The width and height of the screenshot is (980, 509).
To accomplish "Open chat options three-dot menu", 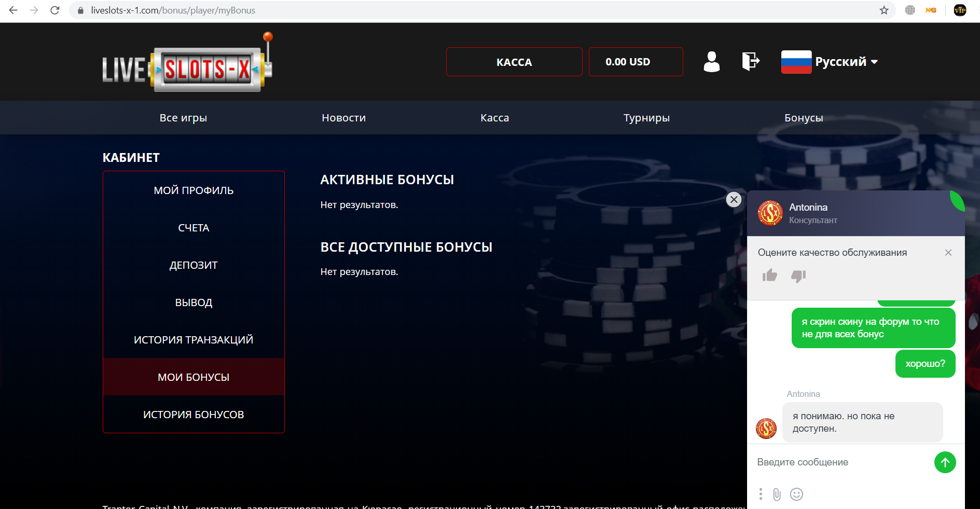I will point(761,494).
